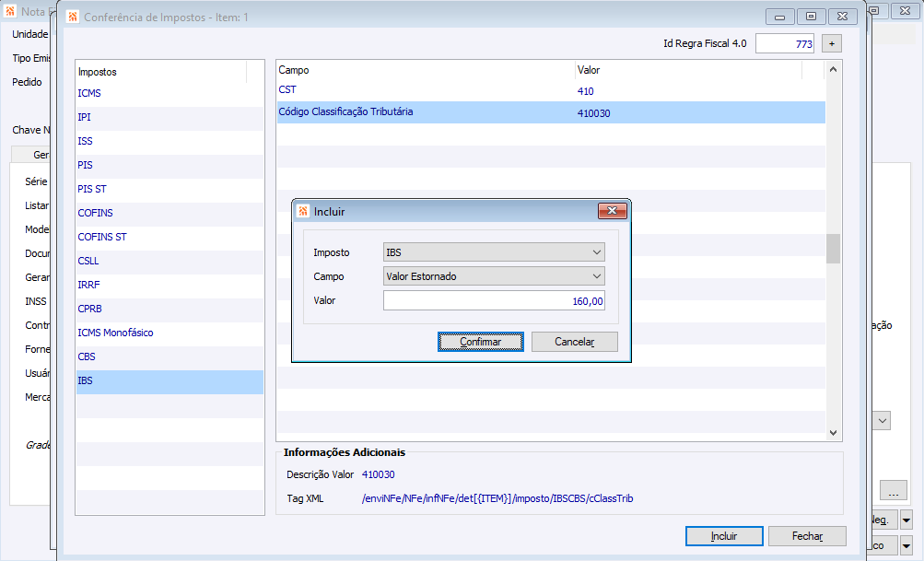Click the Campo column header
924x561 pixels.
(x=426, y=70)
